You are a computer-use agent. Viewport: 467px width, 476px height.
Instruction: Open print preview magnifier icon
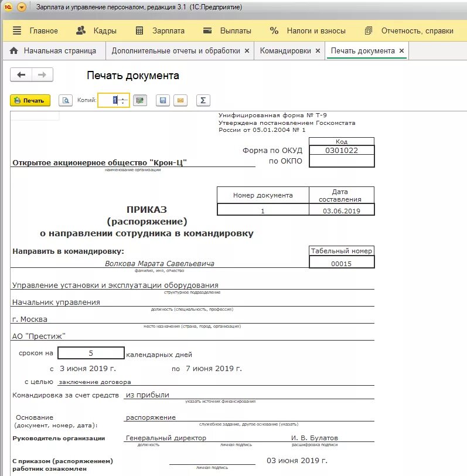pyautogui.click(x=66, y=100)
